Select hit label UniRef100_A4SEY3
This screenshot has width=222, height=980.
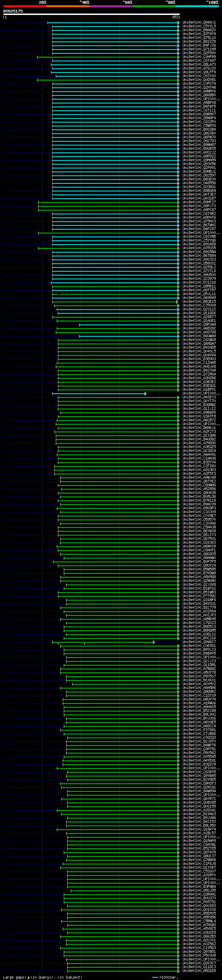(199, 397)
